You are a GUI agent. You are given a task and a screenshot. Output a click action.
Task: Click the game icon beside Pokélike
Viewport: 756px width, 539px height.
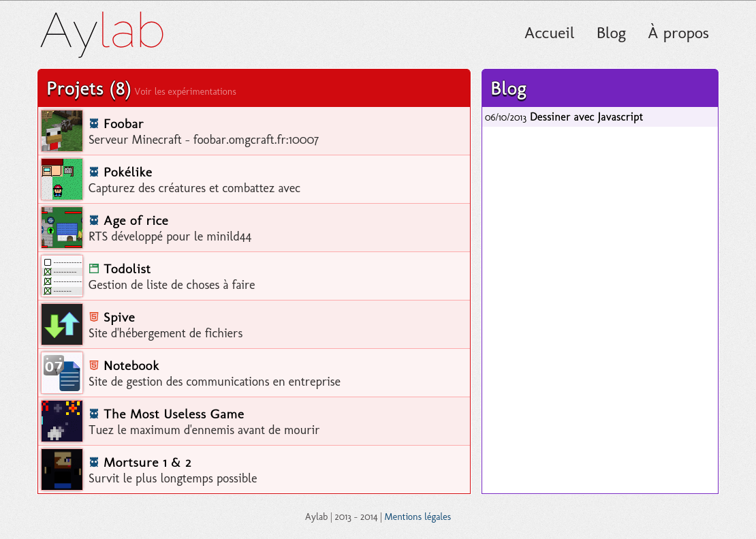94,172
